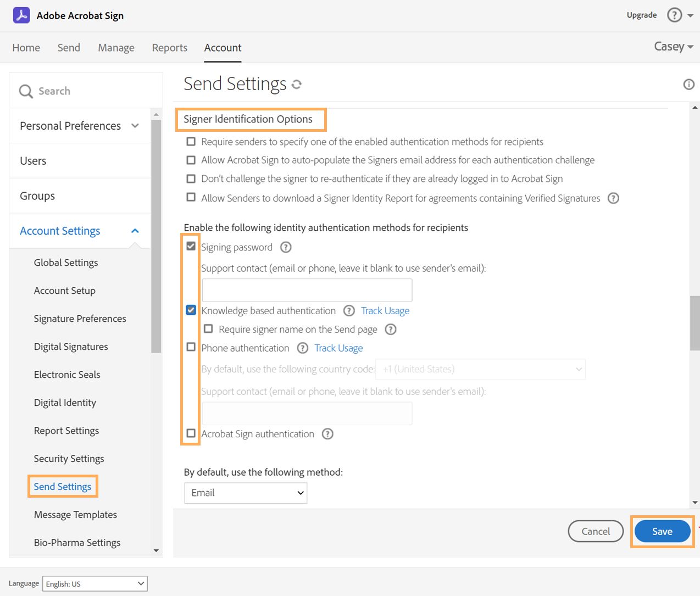Open the help question mark menu in header
The height and width of the screenshot is (596, 700).
point(674,15)
